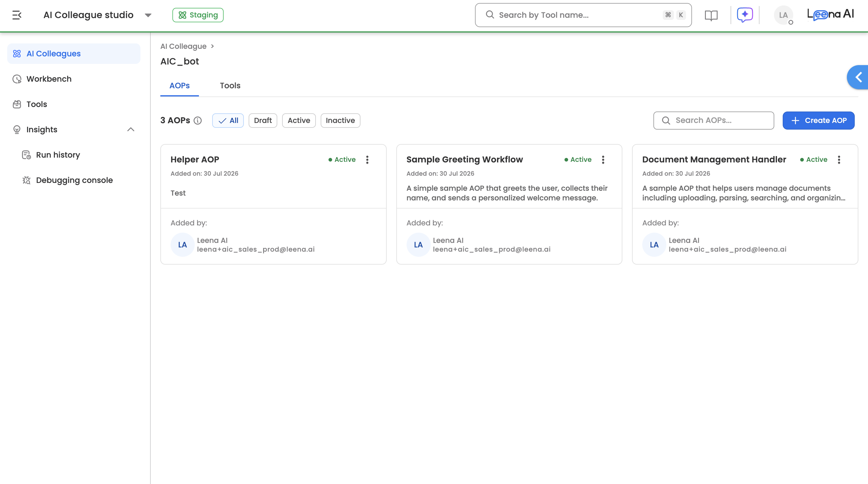Click the Run history icon
This screenshot has height=484, width=868.
tap(26, 155)
